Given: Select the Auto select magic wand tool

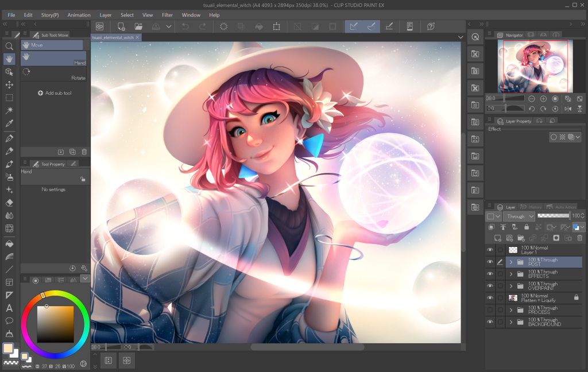Looking at the screenshot, I should (x=9, y=110).
